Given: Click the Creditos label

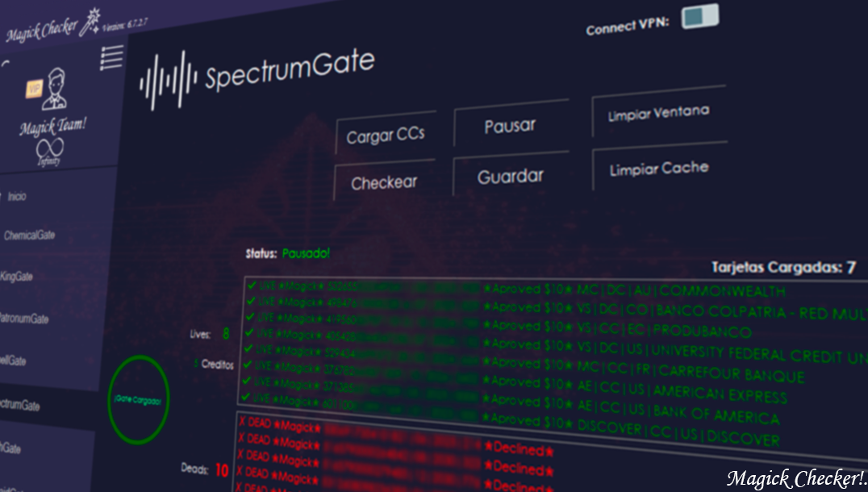Looking at the screenshot, I should tap(218, 364).
